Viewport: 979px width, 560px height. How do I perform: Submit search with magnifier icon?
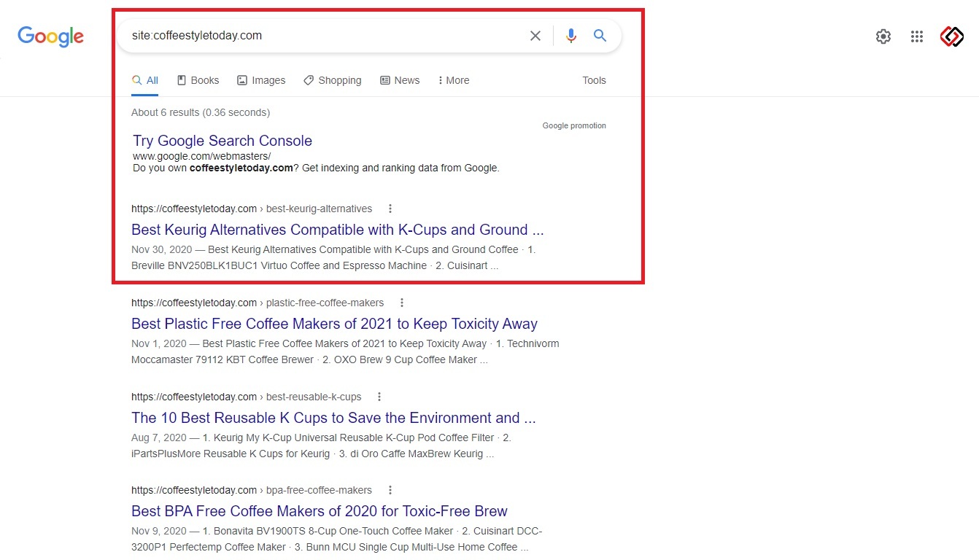coord(600,36)
